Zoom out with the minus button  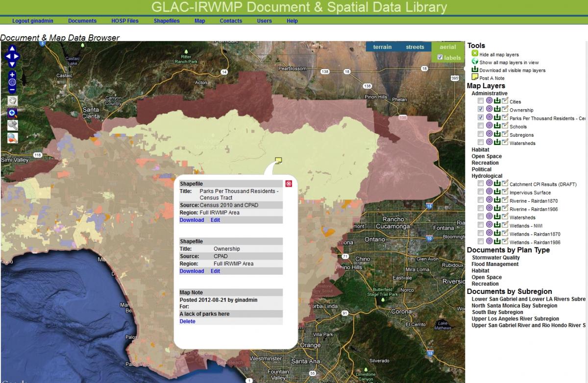coord(12,90)
